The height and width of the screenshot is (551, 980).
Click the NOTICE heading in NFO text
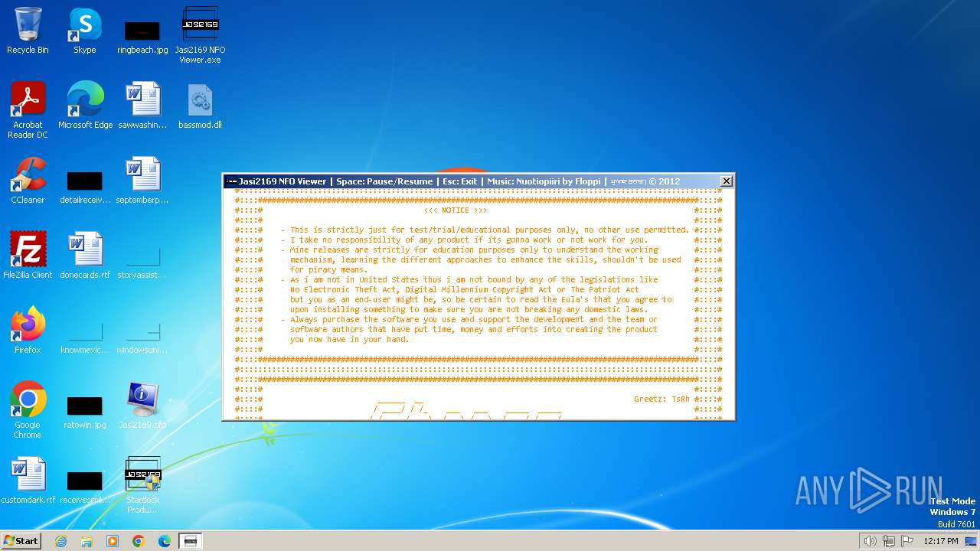(x=456, y=210)
